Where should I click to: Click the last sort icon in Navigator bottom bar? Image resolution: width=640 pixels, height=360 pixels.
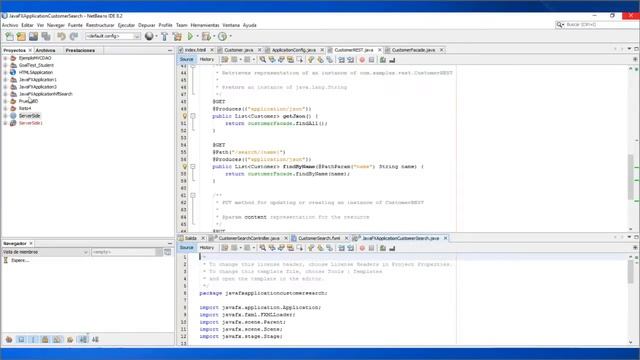coord(96,340)
